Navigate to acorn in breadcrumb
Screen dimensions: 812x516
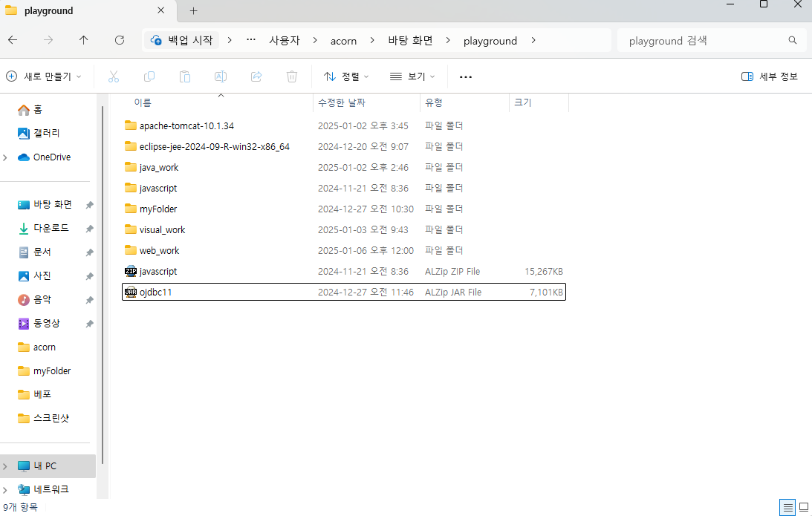click(343, 41)
